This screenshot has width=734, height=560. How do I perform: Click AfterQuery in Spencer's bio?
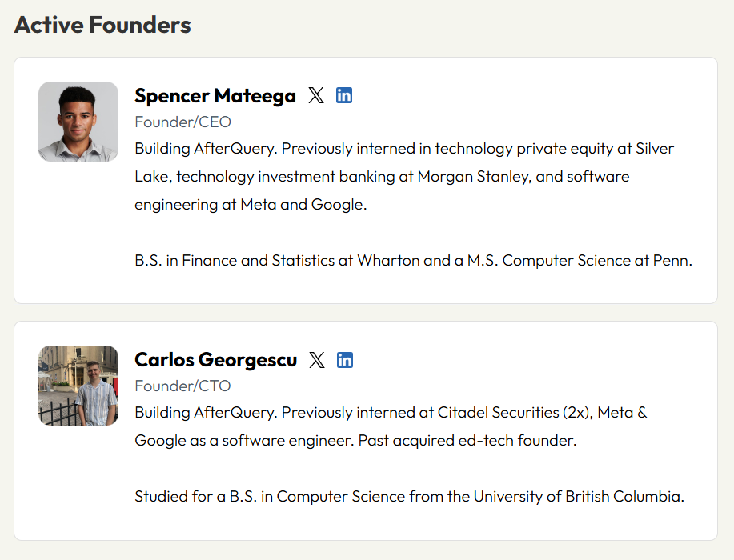tap(235, 148)
